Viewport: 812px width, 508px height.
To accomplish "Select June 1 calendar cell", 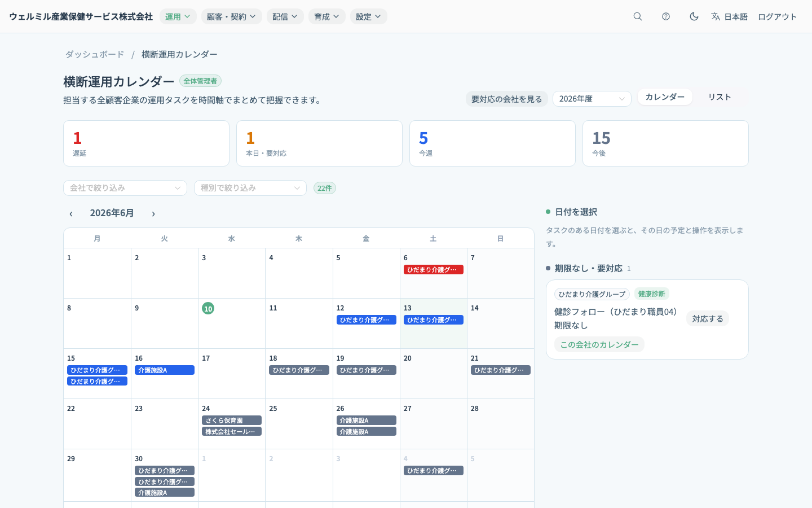I will coord(97,273).
